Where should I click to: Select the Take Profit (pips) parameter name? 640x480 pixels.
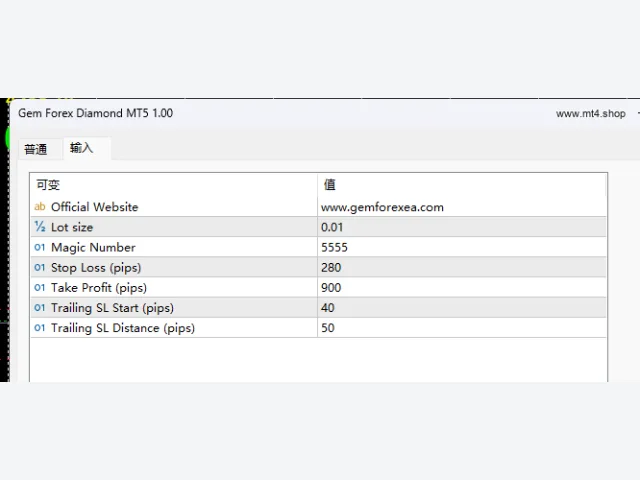tap(99, 288)
